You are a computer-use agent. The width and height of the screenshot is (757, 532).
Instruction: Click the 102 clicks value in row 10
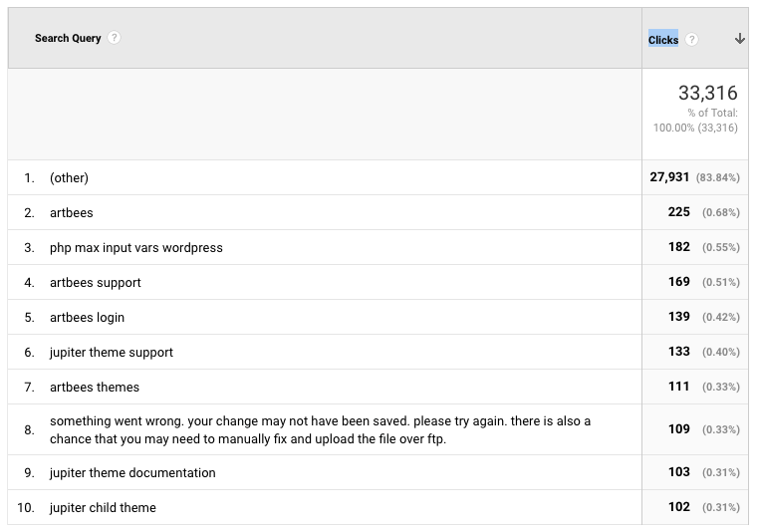pos(678,506)
